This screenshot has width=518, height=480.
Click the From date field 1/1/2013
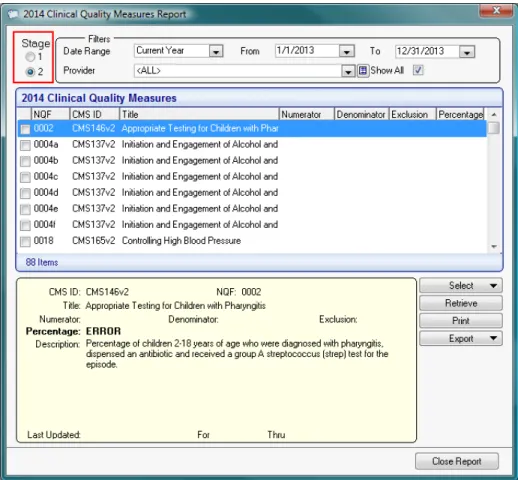(307, 51)
